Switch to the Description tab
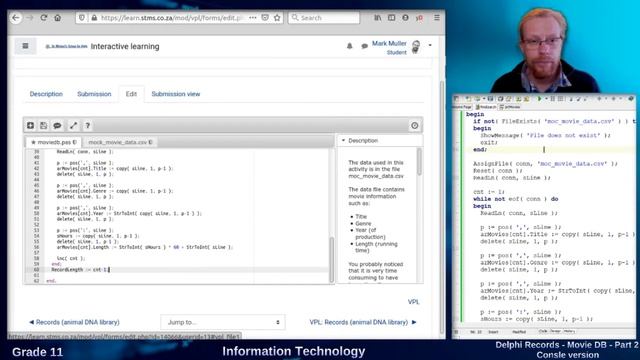Image resolution: width=640 pixels, height=360 pixels. click(46, 94)
